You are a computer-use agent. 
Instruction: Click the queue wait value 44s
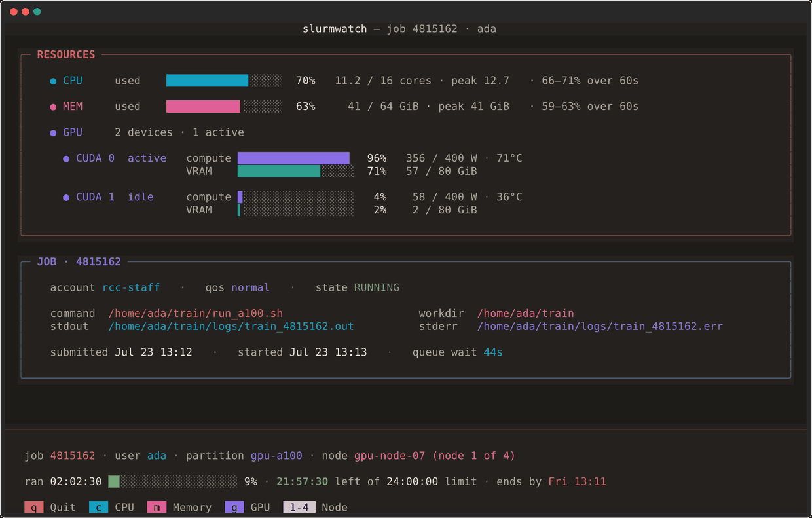(493, 352)
